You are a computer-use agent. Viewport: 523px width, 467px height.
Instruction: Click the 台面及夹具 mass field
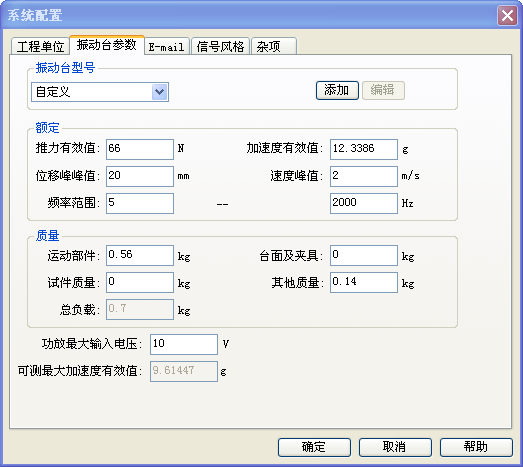tap(364, 255)
